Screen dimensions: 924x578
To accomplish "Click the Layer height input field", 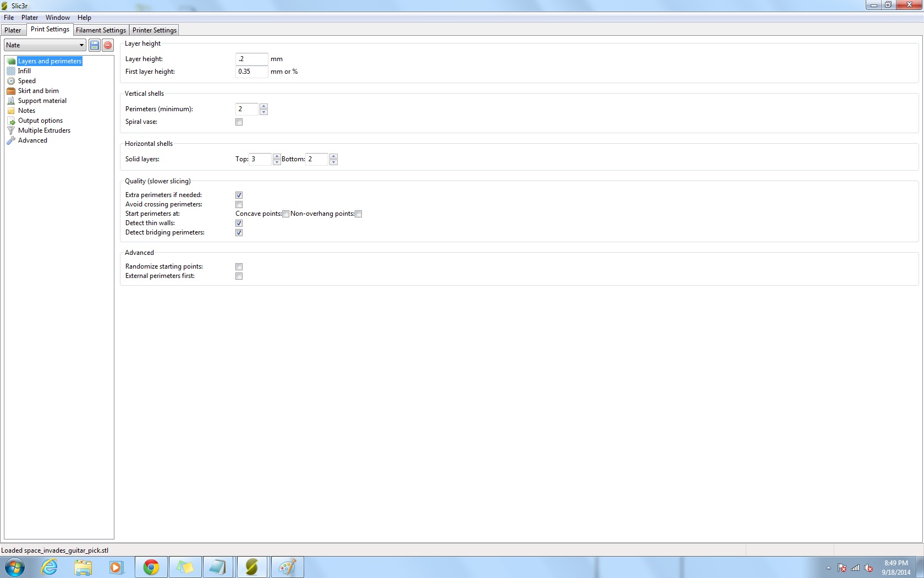I will coord(252,59).
